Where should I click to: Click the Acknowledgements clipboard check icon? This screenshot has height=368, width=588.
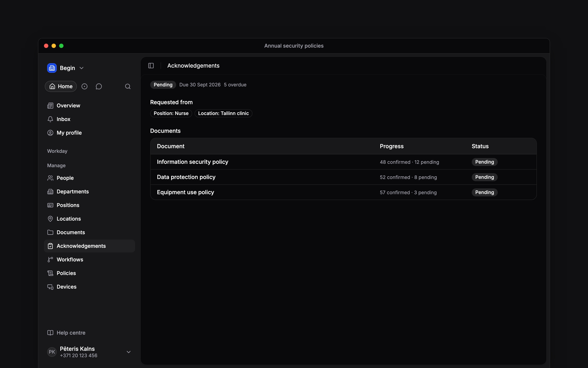tap(50, 246)
